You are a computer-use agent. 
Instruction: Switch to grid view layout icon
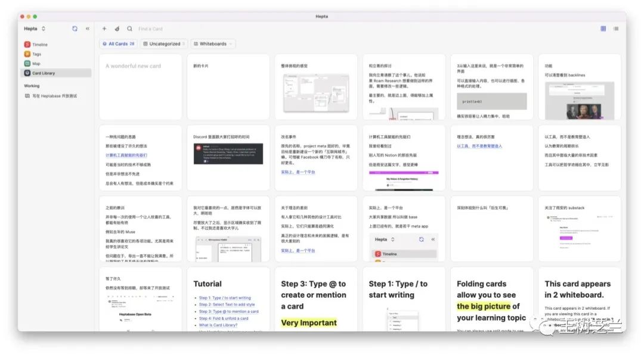coord(603,29)
